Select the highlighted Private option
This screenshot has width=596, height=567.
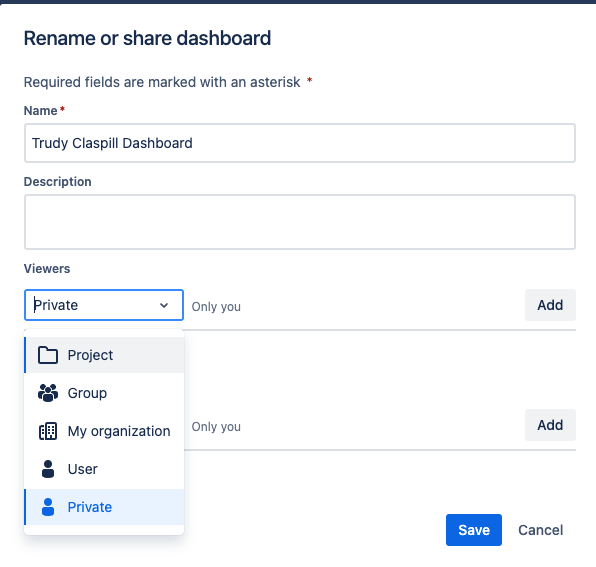104,507
